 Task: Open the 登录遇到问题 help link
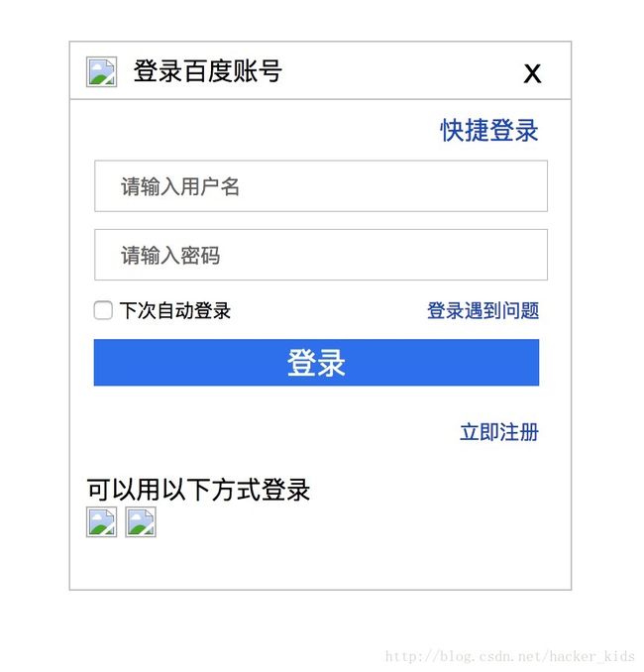point(483,310)
